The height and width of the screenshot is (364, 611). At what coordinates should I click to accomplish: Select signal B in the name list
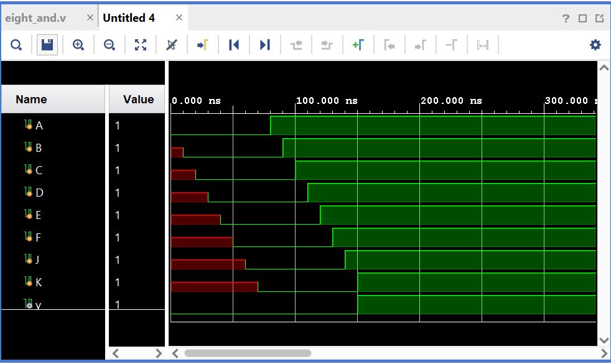point(39,148)
